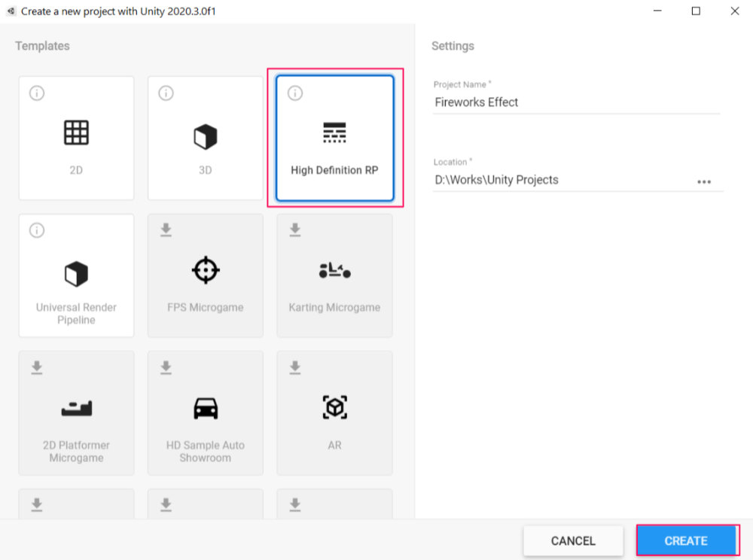Click the 2D Platformer Microgame label
Image resolution: width=753 pixels, height=560 pixels.
(x=76, y=451)
